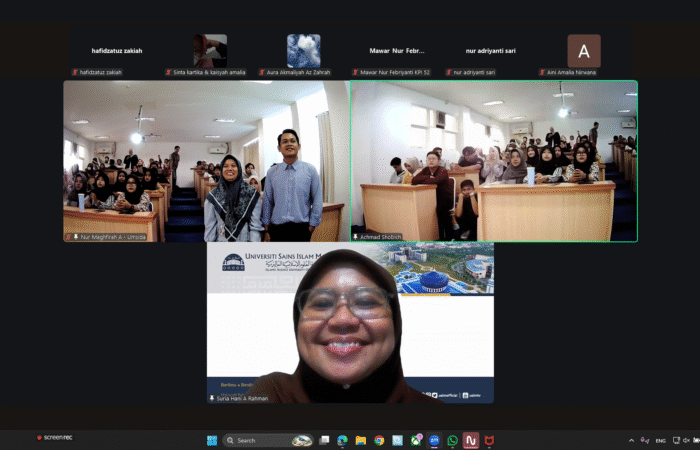Select Nur Maghfirah A's classroom video
Viewport: 700px width, 450px height.
click(x=206, y=161)
